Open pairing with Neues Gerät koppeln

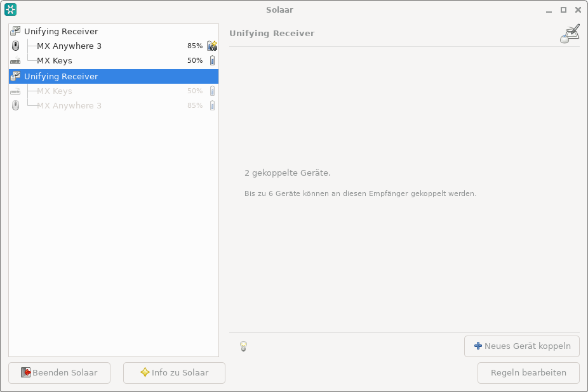pos(521,346)
